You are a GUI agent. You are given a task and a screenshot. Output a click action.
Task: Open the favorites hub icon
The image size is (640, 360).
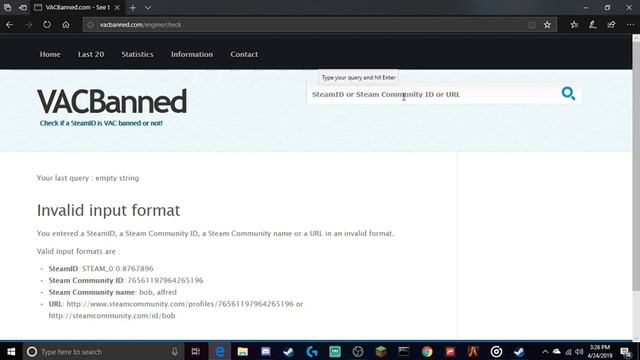tap(574, 25)
